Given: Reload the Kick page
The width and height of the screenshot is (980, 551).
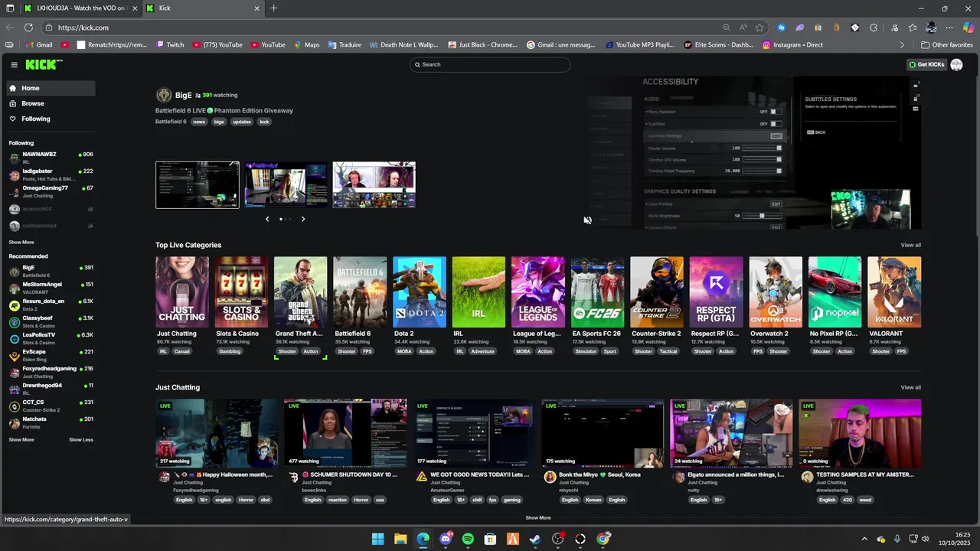Looking at the screenshot, I should point(29,28).
